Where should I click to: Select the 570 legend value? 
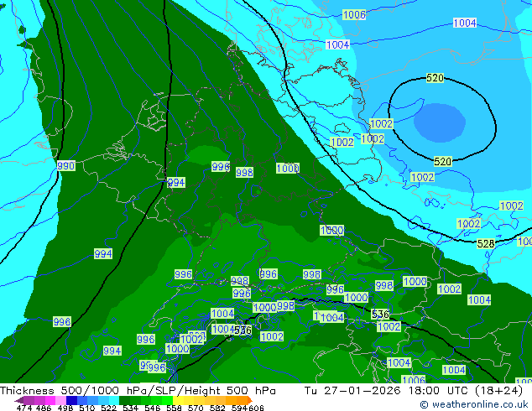click(x=196, y=408)
